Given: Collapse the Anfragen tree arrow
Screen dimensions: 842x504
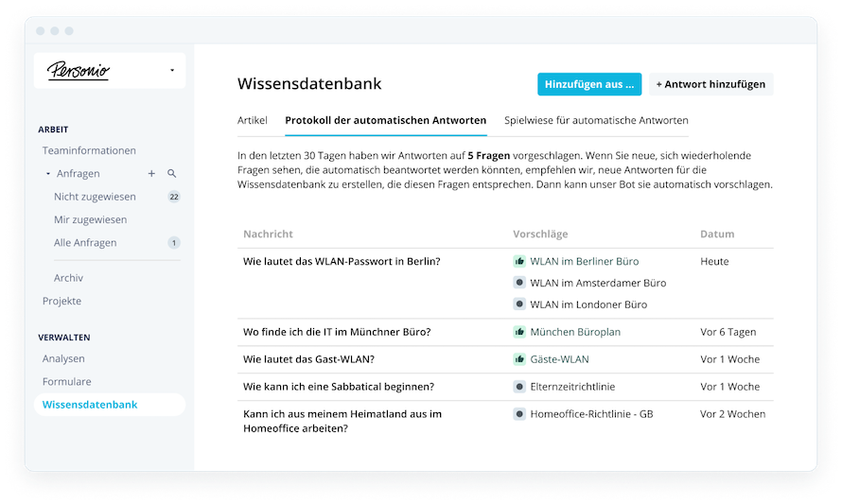Looking at the screenshot, I should coord(48,174).
